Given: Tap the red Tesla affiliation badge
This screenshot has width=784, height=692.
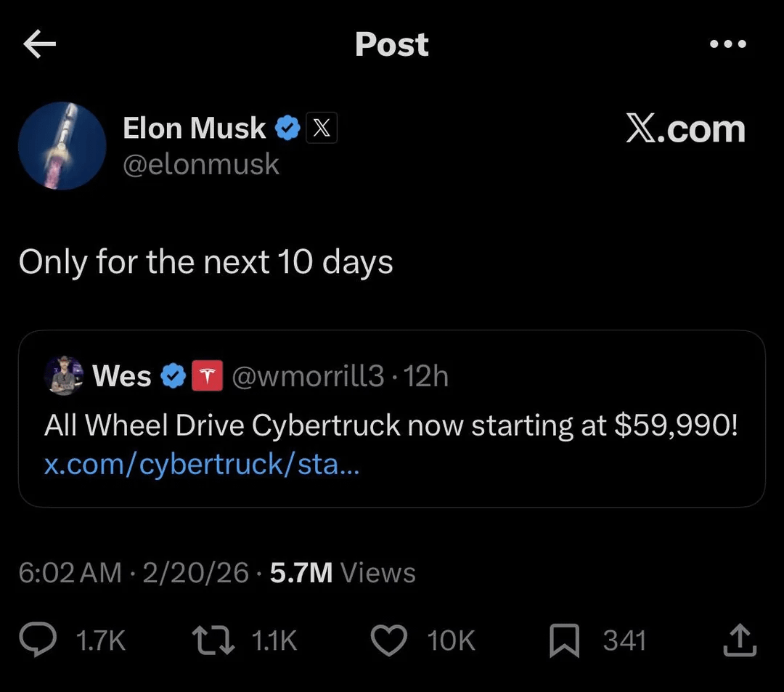Looking at the screenshot, I should (207, 377).
